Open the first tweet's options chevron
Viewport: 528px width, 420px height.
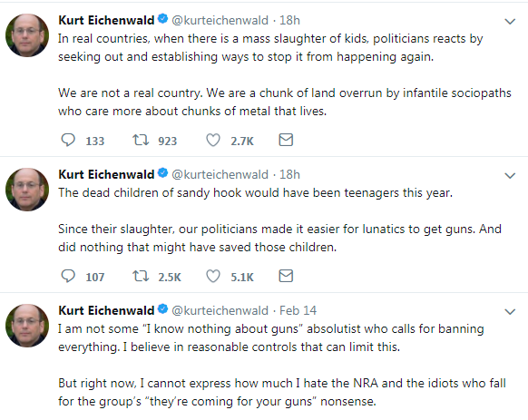pyautogui.click(x=510, y=22)
